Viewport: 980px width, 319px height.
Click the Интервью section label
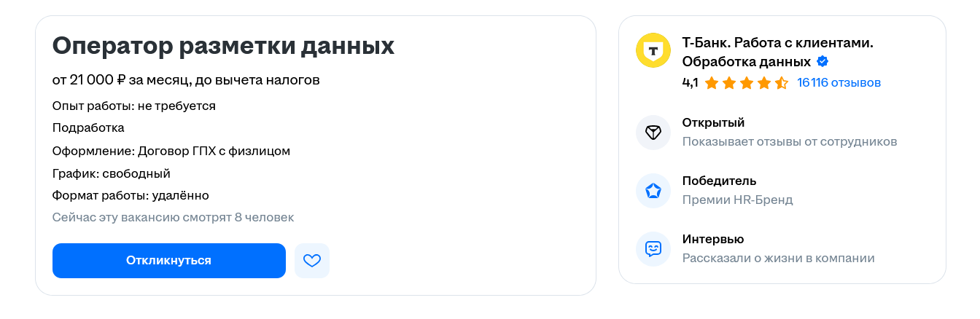(x=712, y=239)
